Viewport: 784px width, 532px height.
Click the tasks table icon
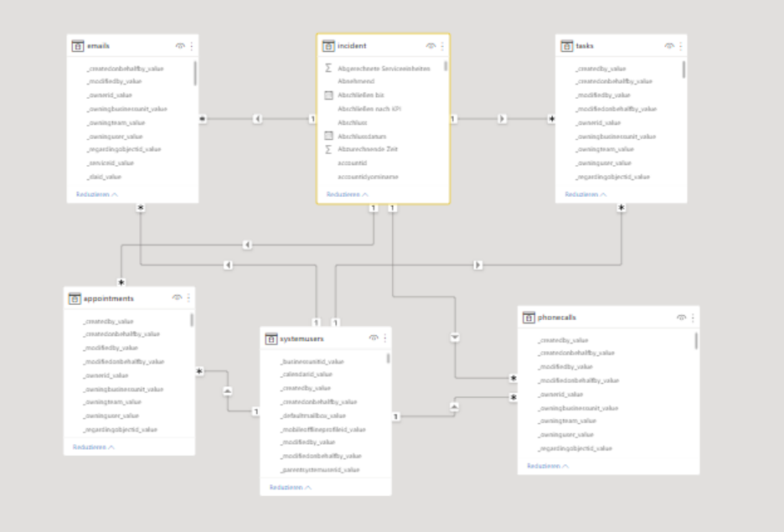[566, 46]
